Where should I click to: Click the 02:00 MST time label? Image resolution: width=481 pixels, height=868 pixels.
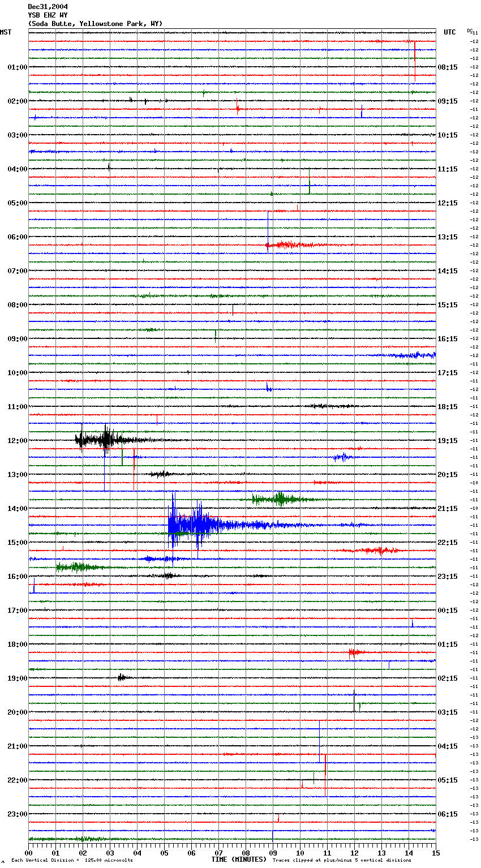coord(17,101)
